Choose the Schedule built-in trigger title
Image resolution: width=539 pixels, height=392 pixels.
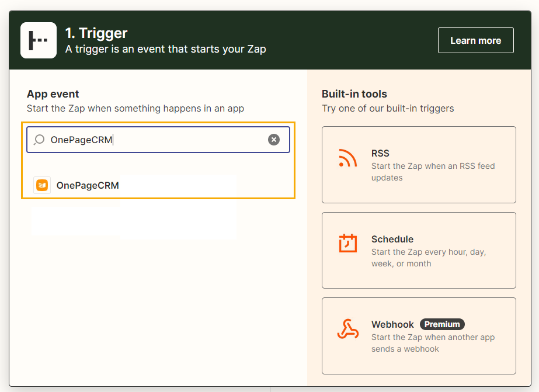[x=392, y=240]
